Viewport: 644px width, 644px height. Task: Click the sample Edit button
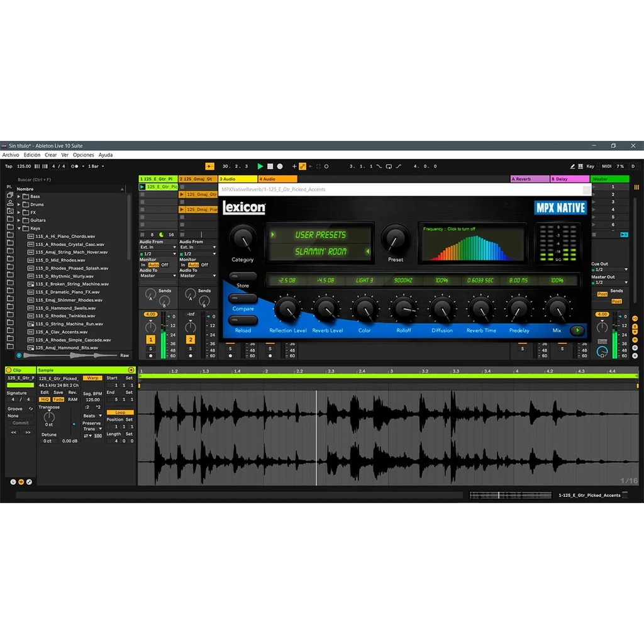tap(45, 392)
